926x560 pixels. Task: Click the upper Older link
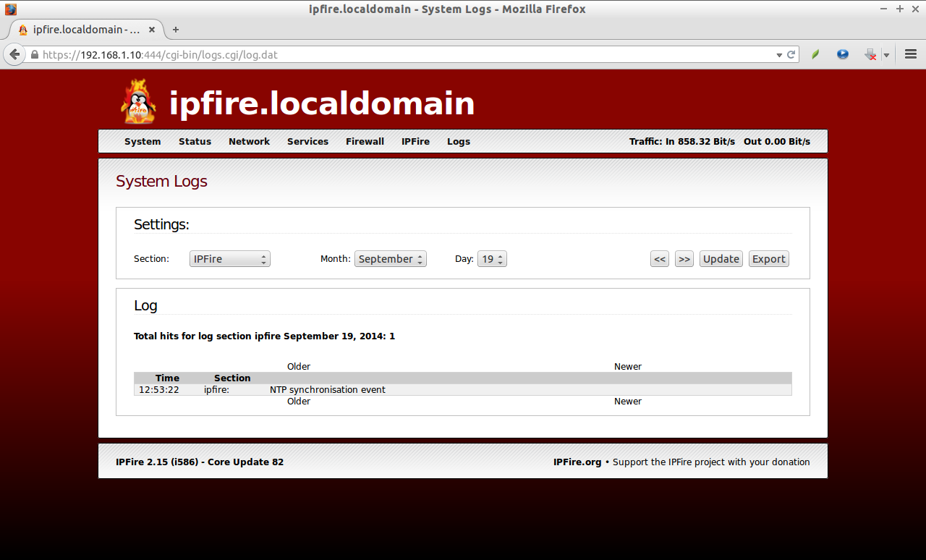tap(299, 367)
